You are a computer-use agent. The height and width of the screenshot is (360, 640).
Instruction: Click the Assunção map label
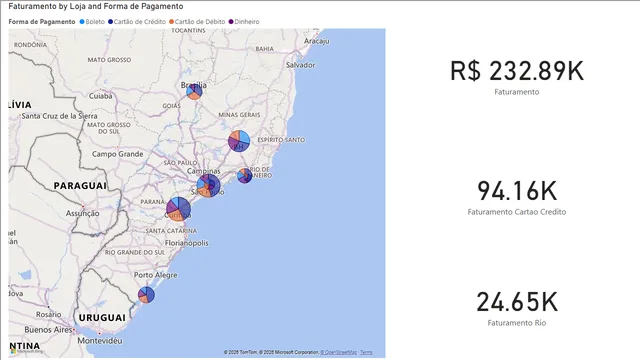point(82,213)
